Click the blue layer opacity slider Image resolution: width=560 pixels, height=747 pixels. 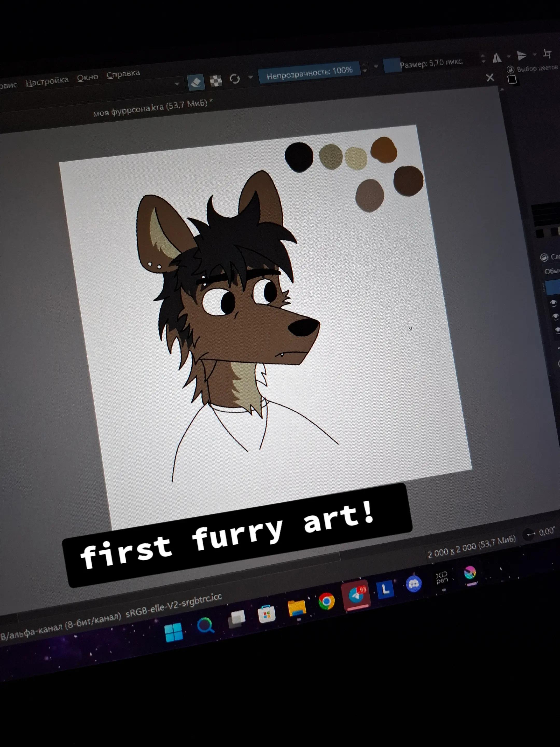click(x=552, y=287)
